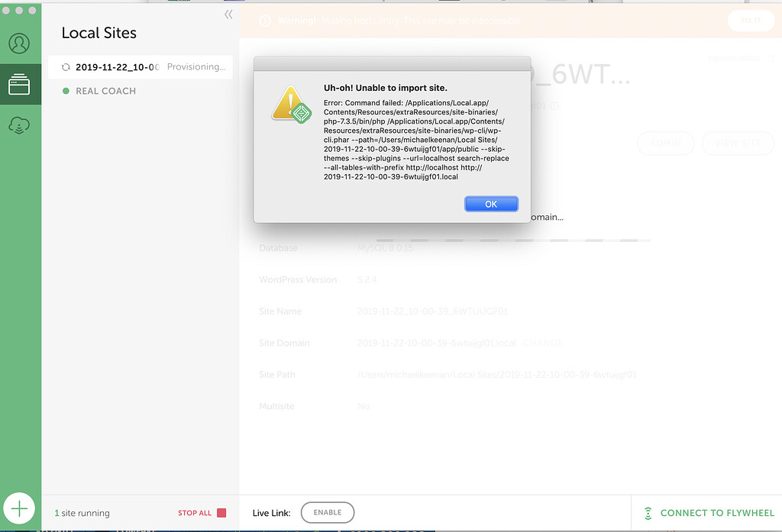Select the Local Sites icon in sidebar
The image size is (782, 532).
click(19, 84)
